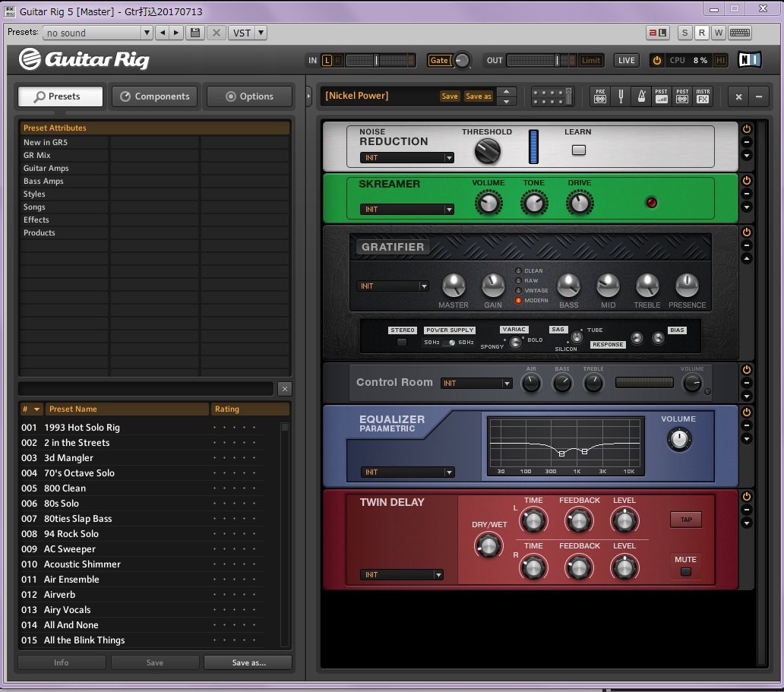Click the LIVE button in the header

click(627, 61)
